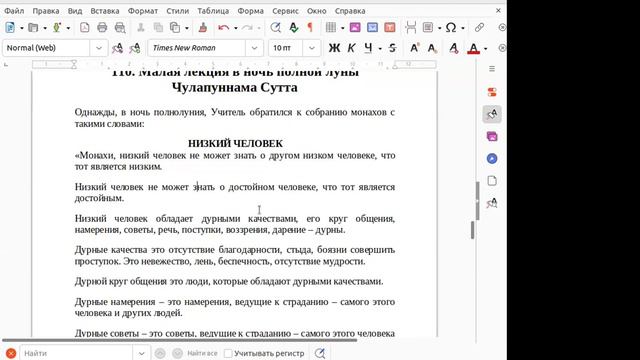Toggle underline (Ч)
Viewport: 640px width, 360px height.
coord(368,48)
